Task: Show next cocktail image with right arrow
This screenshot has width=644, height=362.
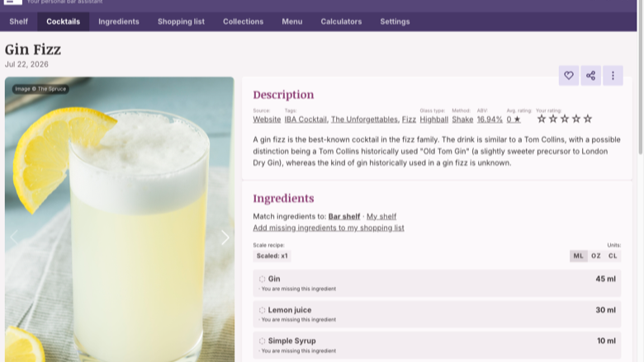Action: coord(225,237)
